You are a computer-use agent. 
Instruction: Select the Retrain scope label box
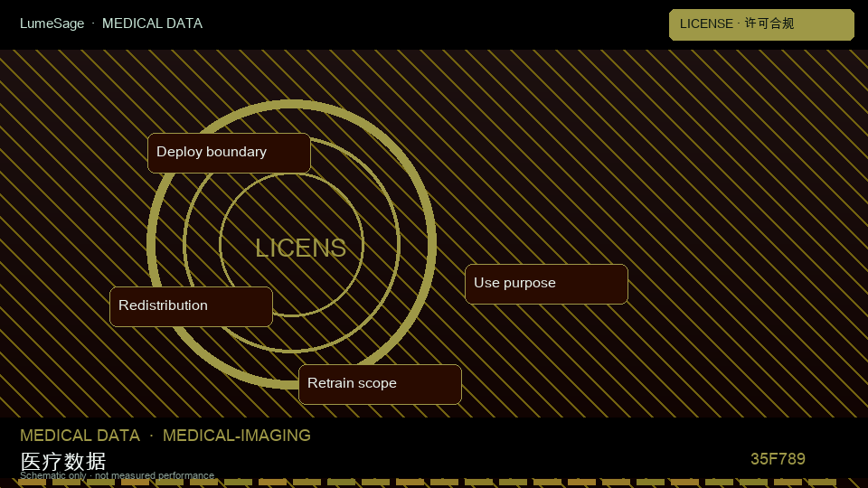tap(380, 384)
